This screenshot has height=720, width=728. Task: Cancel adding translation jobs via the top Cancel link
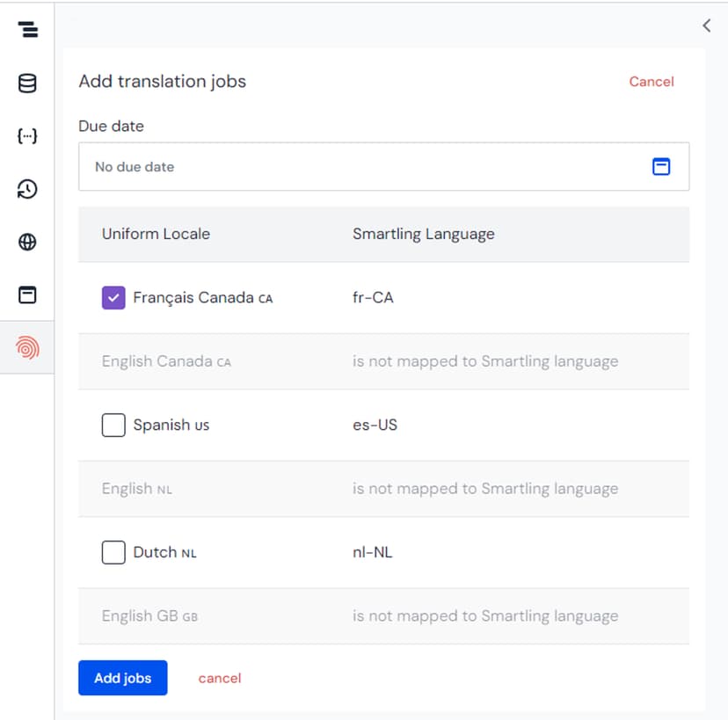coord(651,81)
